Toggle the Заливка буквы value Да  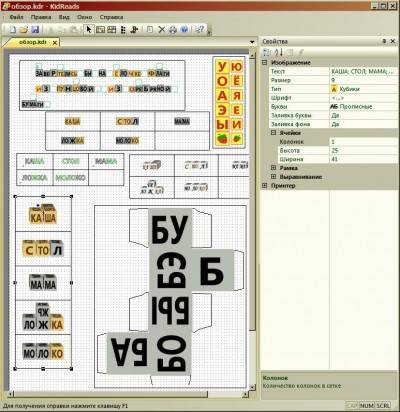click(363, 115)
